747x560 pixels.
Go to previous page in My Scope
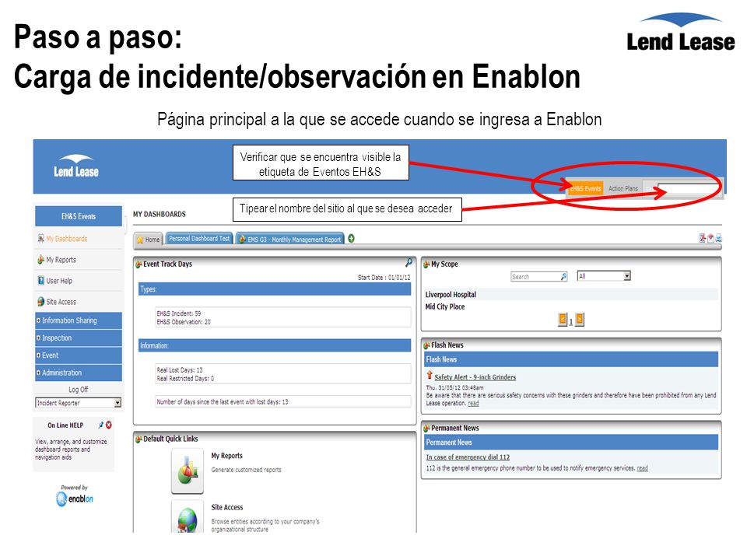tap(563, 319)
